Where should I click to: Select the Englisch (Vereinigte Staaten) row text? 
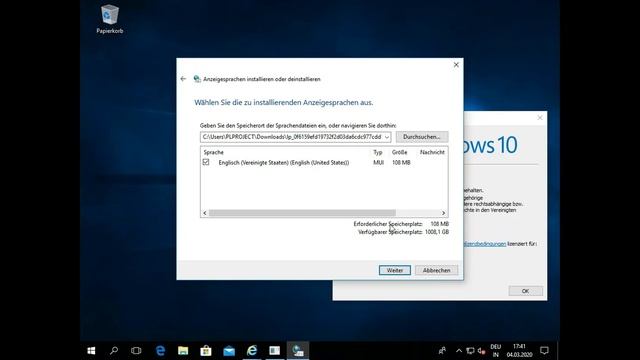[x=284, y=162]
